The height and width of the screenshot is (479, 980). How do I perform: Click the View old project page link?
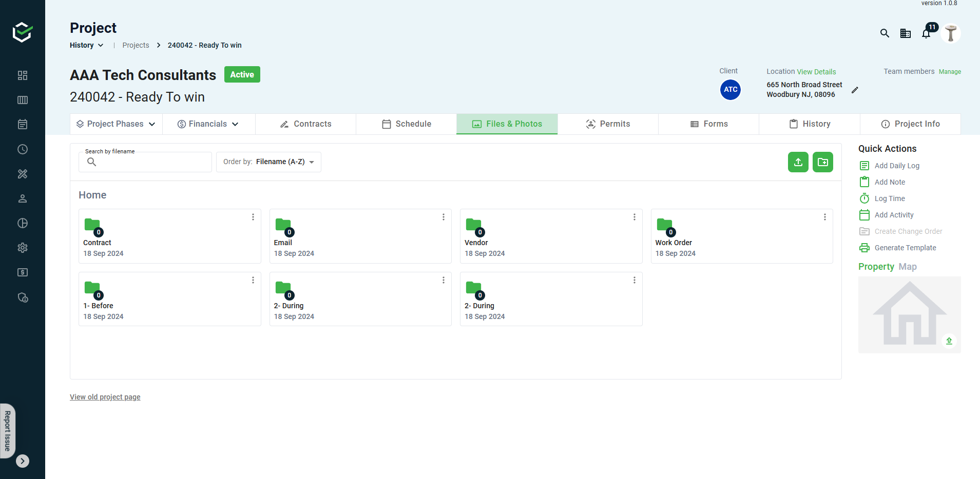point(105,397)
